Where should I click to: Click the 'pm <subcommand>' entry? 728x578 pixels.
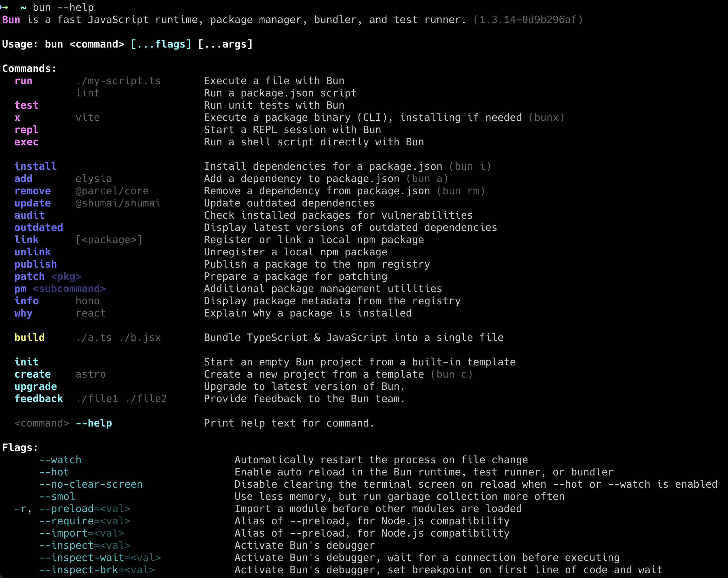60,289
